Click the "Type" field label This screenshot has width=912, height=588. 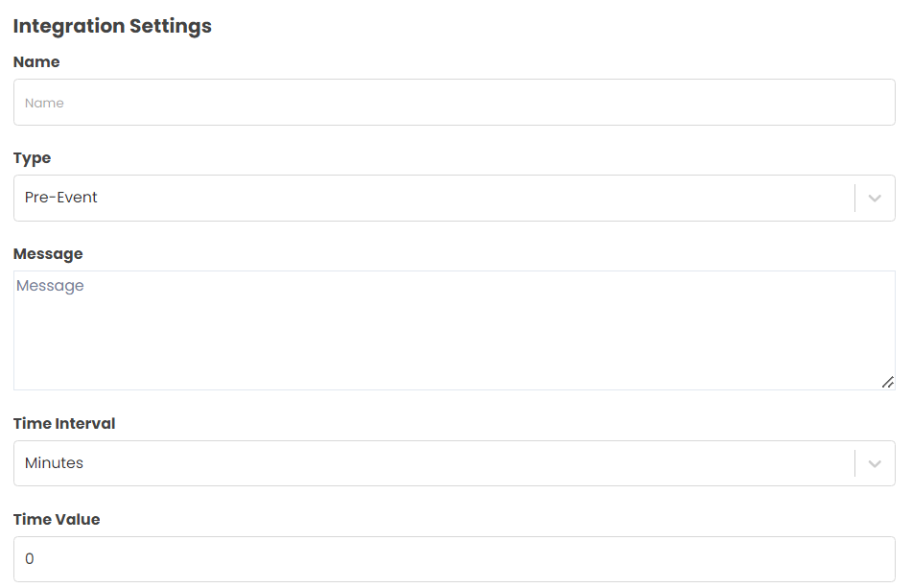click(x=32, y=158)
